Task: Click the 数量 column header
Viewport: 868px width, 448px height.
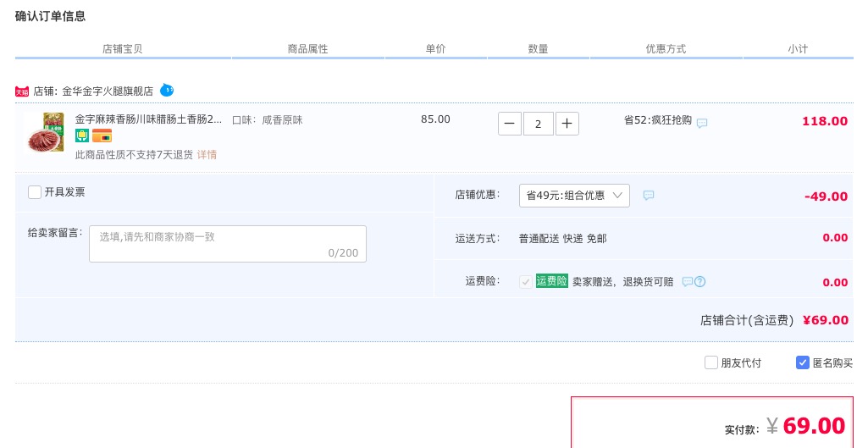Action: pyautogui.click(x=538, y=49)
